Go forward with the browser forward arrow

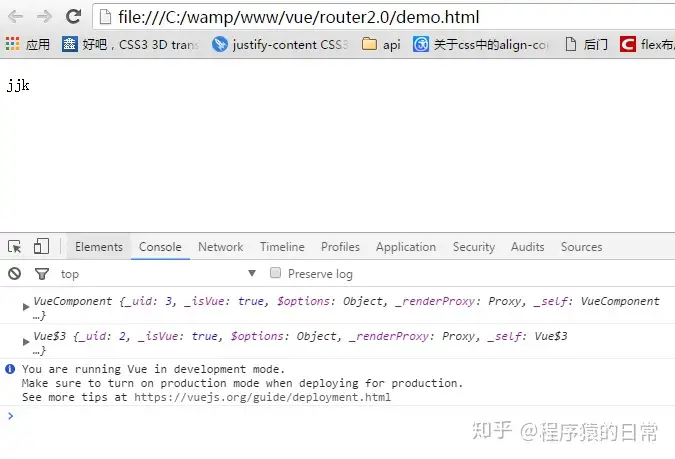pos(44,17)
